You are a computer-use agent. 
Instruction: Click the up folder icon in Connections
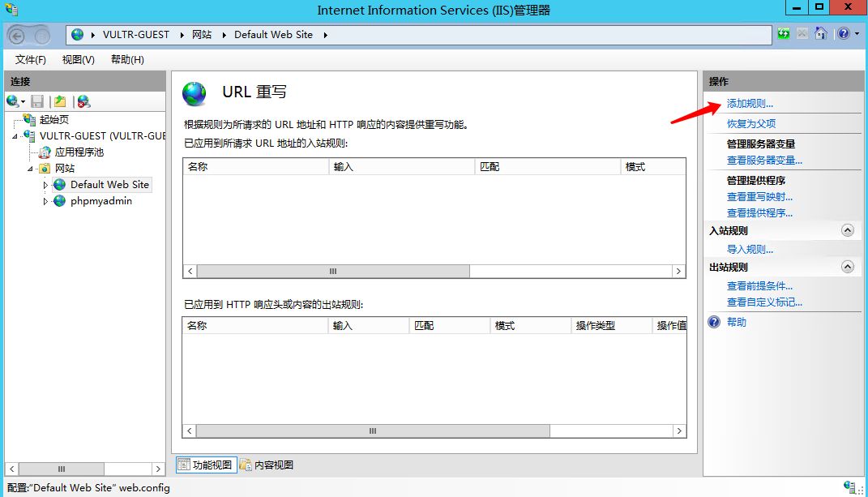point(60,101)
